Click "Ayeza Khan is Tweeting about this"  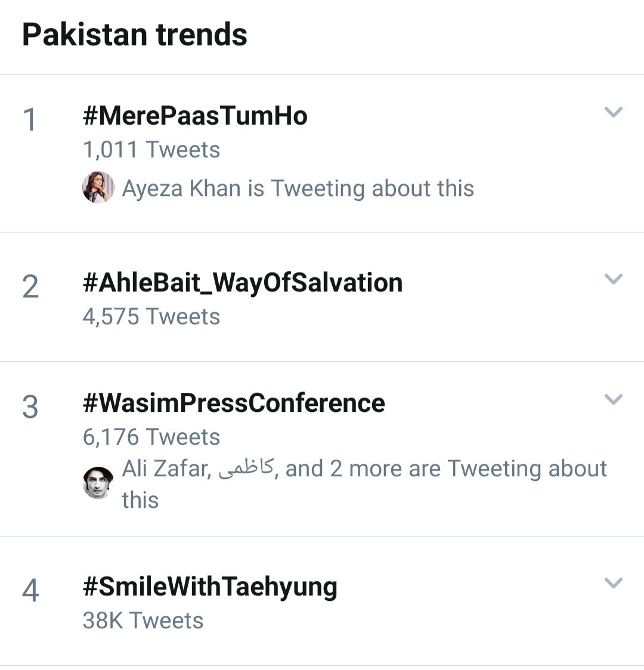(298, 188)
